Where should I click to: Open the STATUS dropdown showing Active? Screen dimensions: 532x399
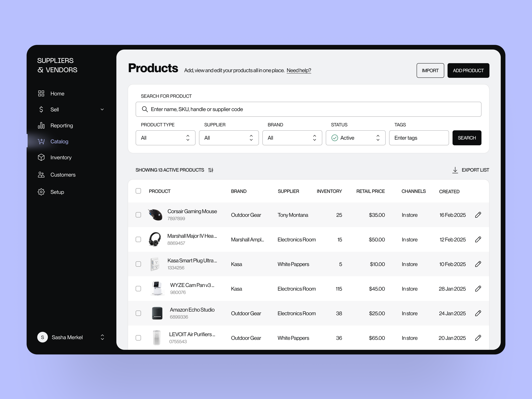coord(355,138)
